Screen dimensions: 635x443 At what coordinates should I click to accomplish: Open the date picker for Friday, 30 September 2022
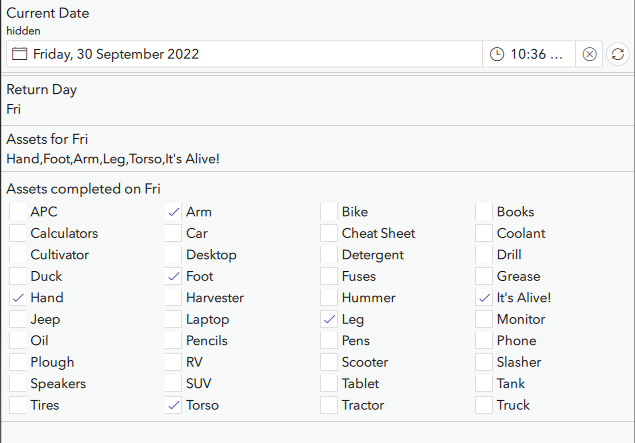pyautogui.click(x=115, y=54)
